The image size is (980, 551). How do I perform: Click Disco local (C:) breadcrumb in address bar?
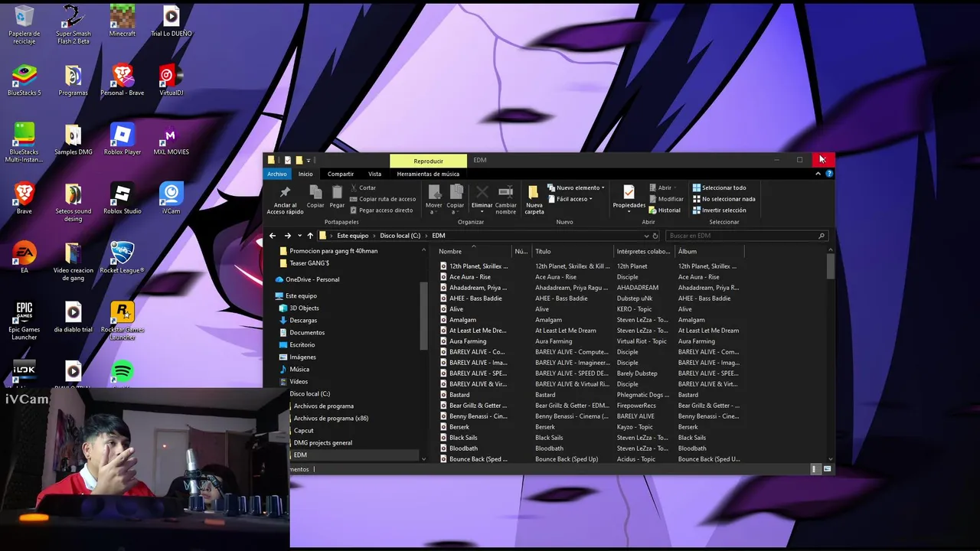pos(400,236)
